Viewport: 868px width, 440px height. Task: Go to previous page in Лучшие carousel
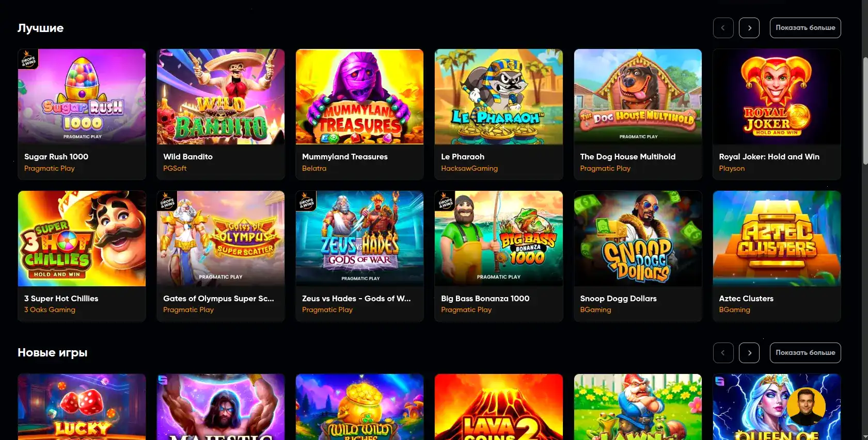tap(723, 28)
